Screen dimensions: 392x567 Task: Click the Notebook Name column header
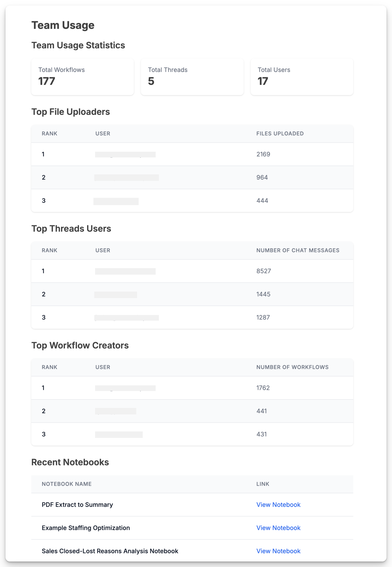coord(67,484)
